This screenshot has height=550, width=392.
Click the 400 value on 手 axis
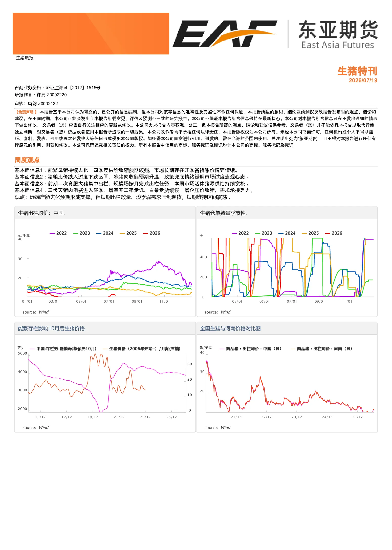tap(203, 257)
